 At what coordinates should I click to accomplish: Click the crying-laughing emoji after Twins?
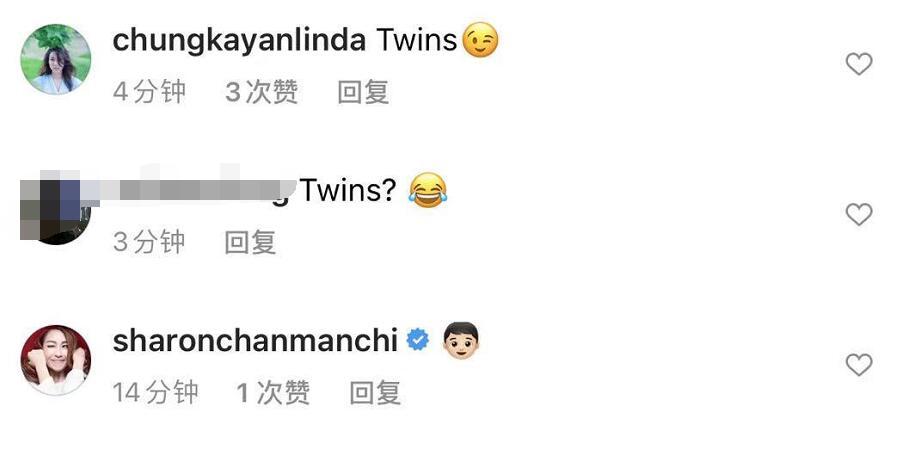[x=428, y=191]
